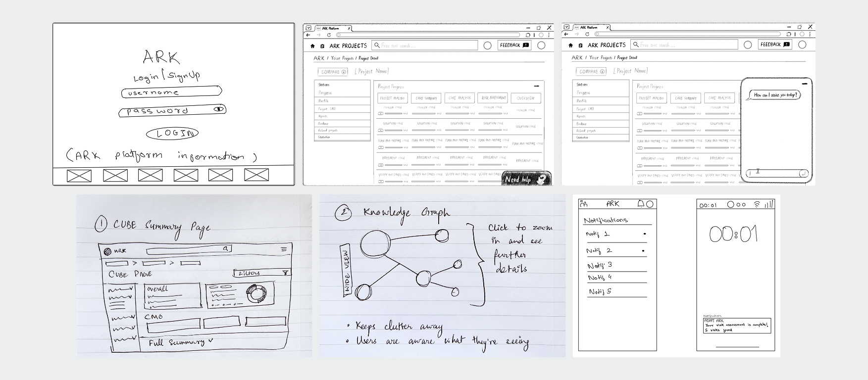Open FEEDBACK button in Need help wireframe

[514, 45]
